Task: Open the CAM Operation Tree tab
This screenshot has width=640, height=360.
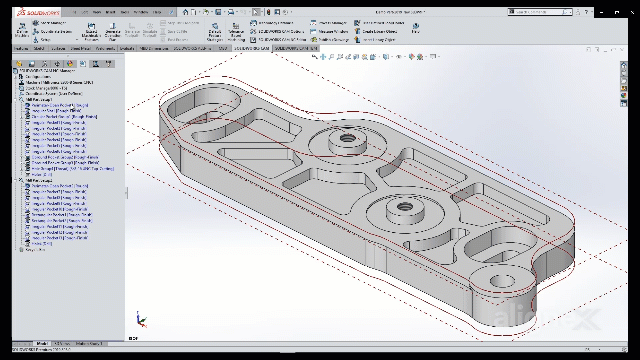Action: [x=96, y=64]
